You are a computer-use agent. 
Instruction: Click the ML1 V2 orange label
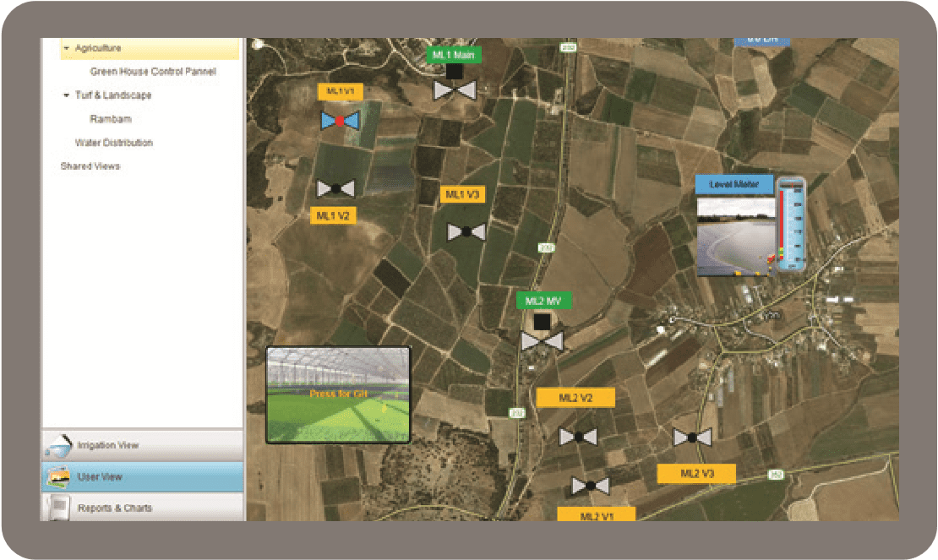tap(333, 215)
